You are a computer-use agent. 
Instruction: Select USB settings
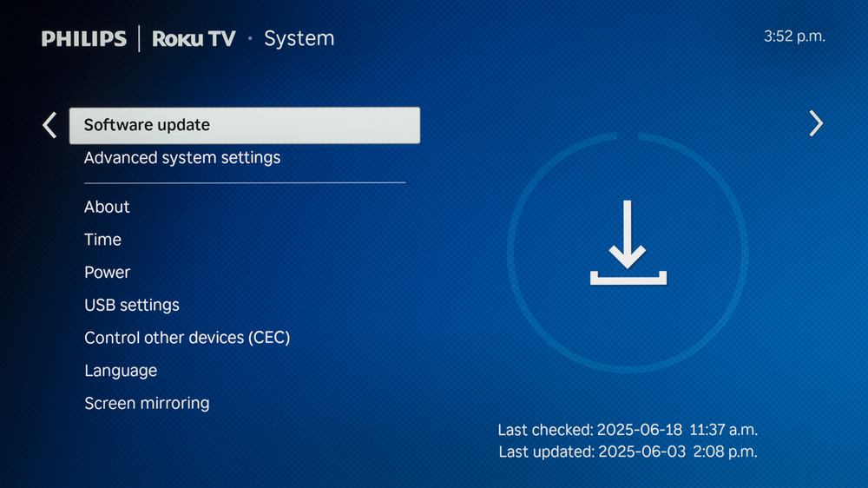(132, 305)
